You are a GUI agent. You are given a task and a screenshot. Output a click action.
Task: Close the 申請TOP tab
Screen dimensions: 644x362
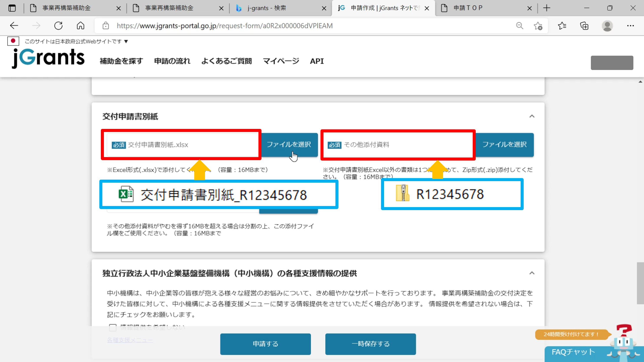(530, 8)
